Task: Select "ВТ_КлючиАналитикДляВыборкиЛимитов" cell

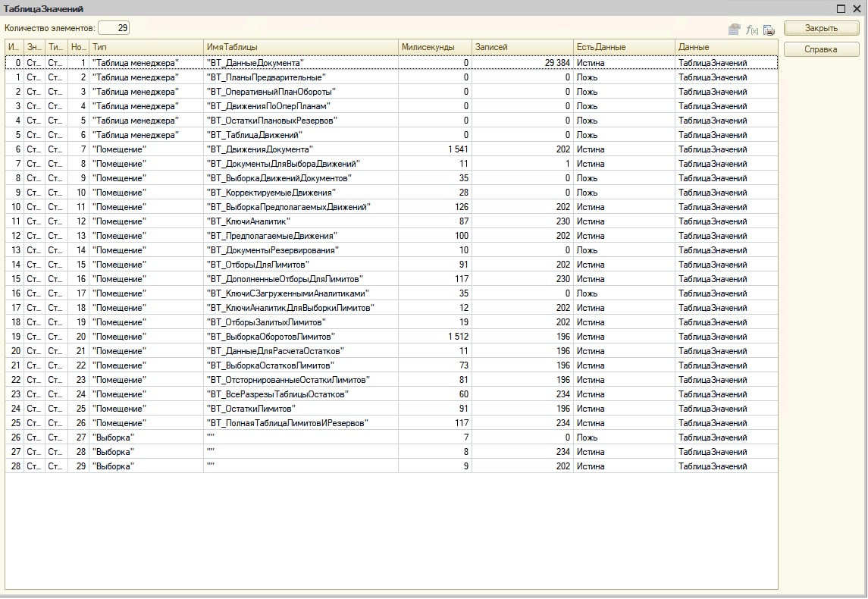Action: point(301,308)
